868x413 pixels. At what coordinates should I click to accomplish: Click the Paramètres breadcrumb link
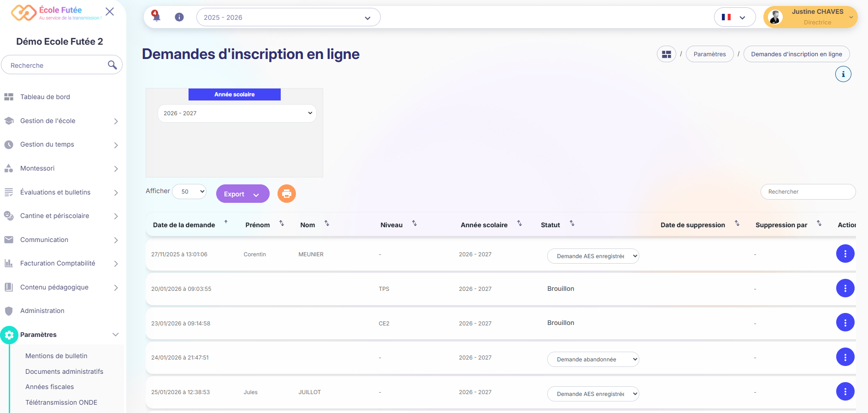tap(709, 54)
